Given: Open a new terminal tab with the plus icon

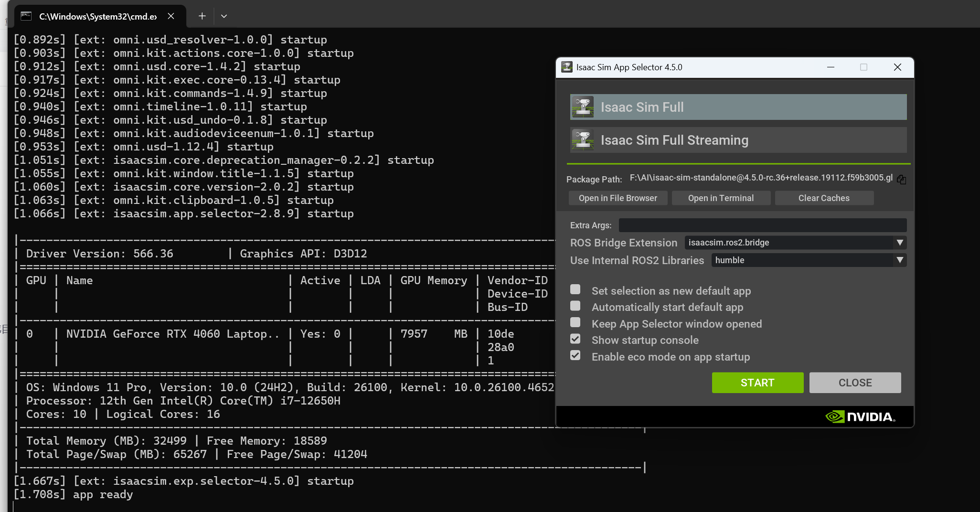Looking at the screenshot, I should 202,16.
